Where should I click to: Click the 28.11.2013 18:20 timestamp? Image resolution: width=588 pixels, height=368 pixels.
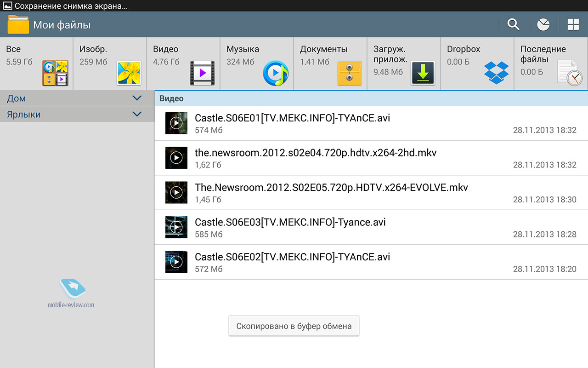[x=545, y=269]
